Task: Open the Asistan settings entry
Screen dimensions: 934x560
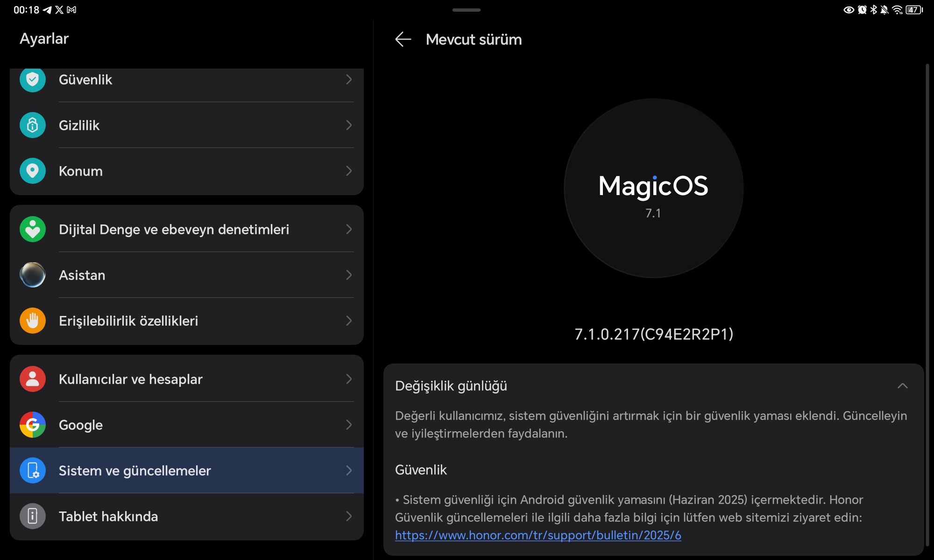Action: click(x=187, y=275)
